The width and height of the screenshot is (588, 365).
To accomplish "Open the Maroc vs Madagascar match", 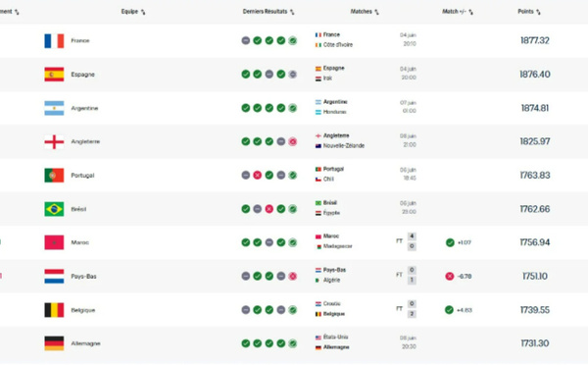I will click(366, 241).
